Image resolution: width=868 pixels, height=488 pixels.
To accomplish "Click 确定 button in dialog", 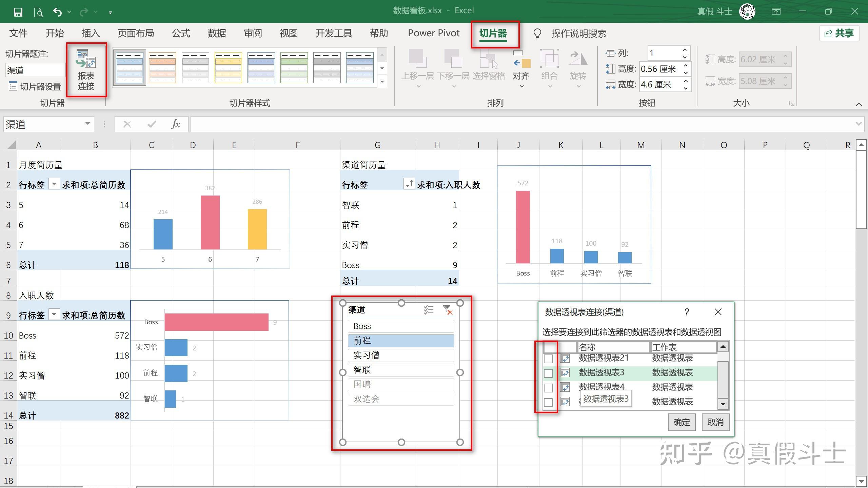I will (x=682, y=422).
